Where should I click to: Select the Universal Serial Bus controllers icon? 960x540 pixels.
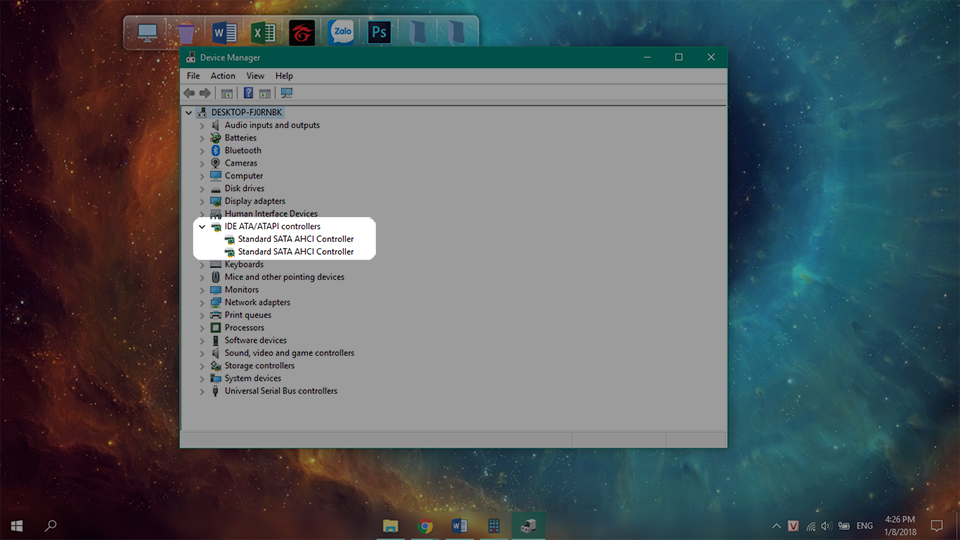pyautogui.click(x=216, y=391)
